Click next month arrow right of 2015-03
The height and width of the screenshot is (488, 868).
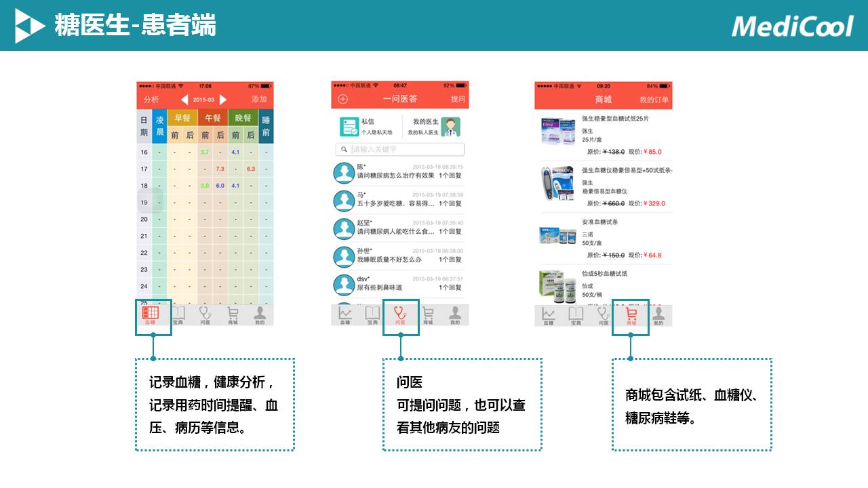(x=223, y=100)
